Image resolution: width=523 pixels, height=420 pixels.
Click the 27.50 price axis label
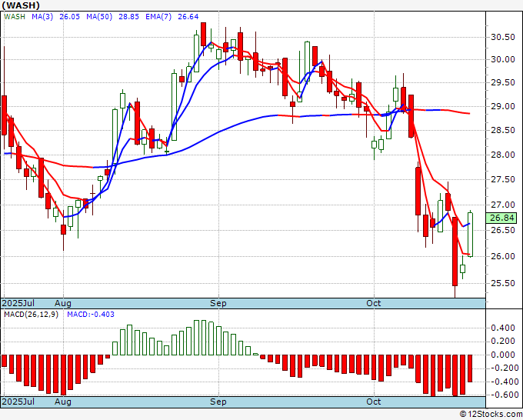(503, 179)
